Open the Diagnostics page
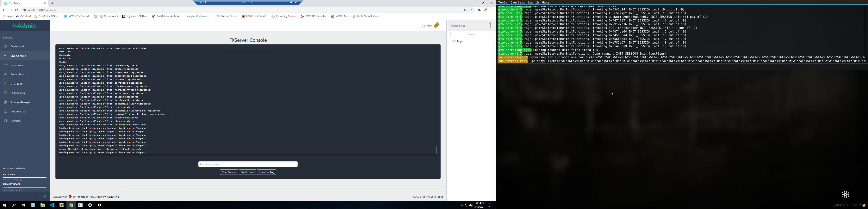 point(17,93)
